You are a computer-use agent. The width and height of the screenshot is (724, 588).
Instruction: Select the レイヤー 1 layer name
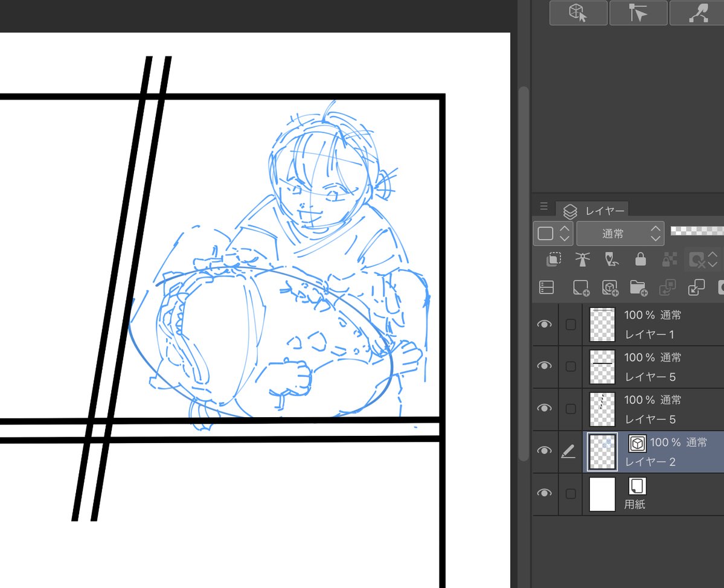(x=649, y=334)
